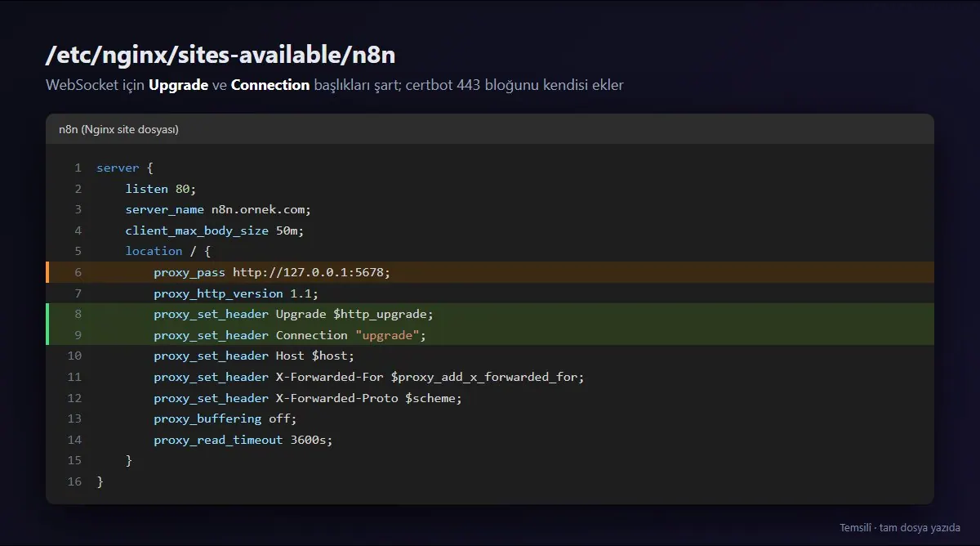The image size is (980, 546).
Task: Select the bold word Connection in subtitle
Action: [270, 85]
